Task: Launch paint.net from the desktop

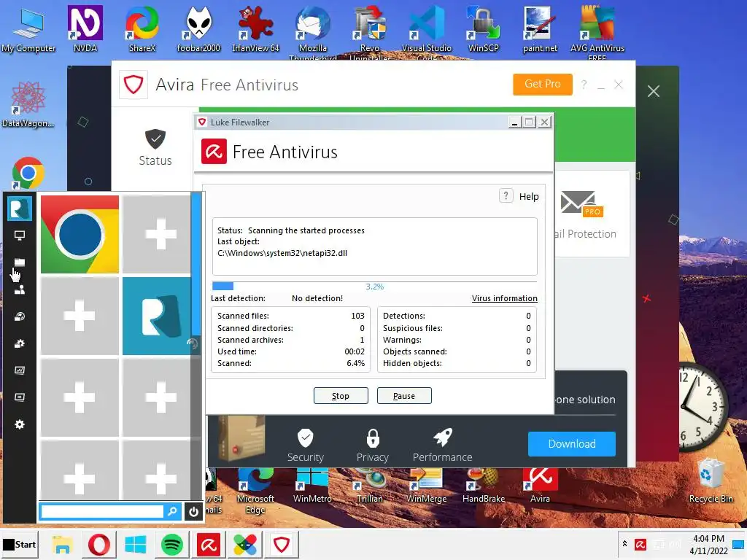Action: pos(540,28)
